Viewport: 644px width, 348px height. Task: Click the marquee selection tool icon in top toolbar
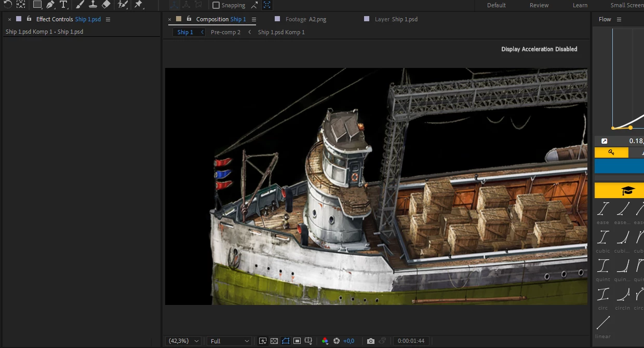21,5
